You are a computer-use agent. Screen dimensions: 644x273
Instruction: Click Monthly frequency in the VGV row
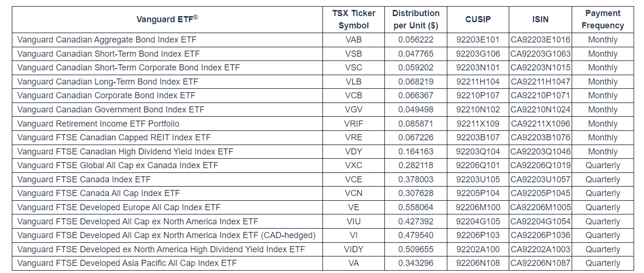click(602, 110)
